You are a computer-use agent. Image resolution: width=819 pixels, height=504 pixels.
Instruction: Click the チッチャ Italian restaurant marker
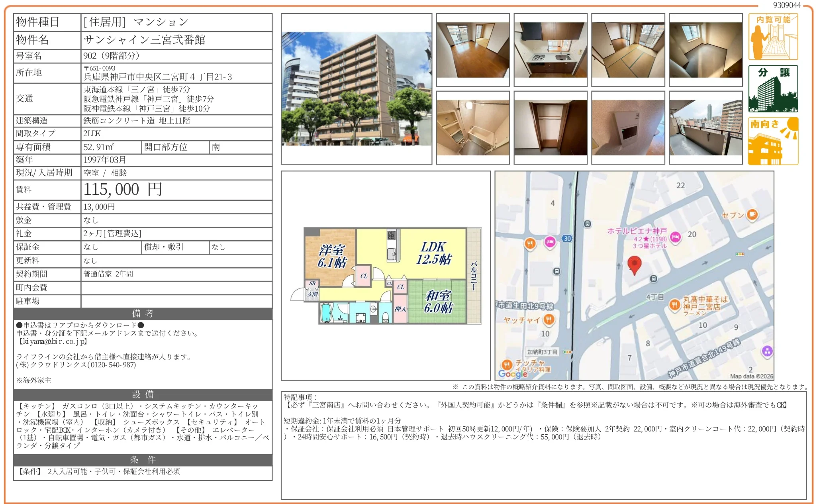pos(506,364)
